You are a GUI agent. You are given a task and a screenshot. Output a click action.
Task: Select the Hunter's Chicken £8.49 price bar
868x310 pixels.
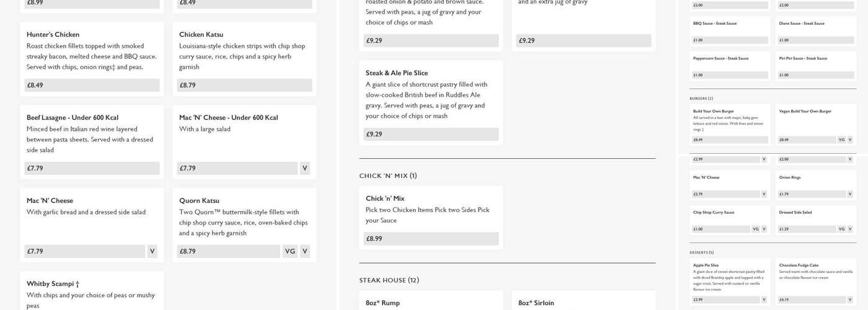[x=92, y=85]
